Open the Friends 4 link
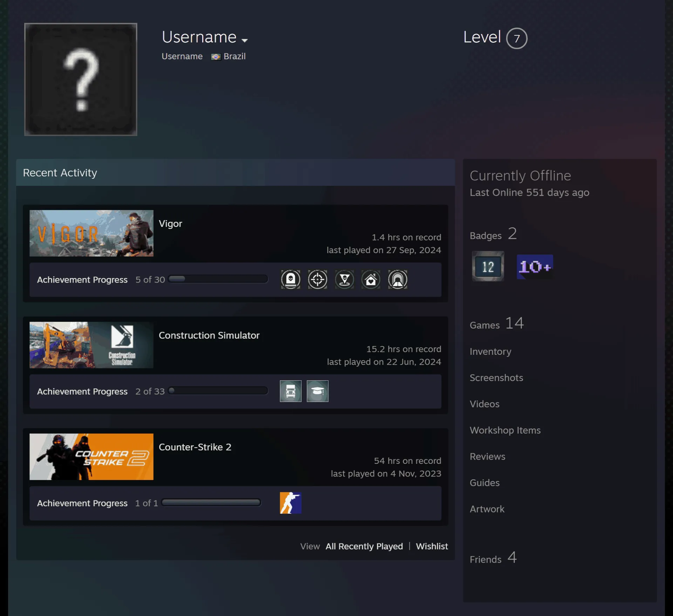This screenshot has width=673, height=616. (493, 558)
